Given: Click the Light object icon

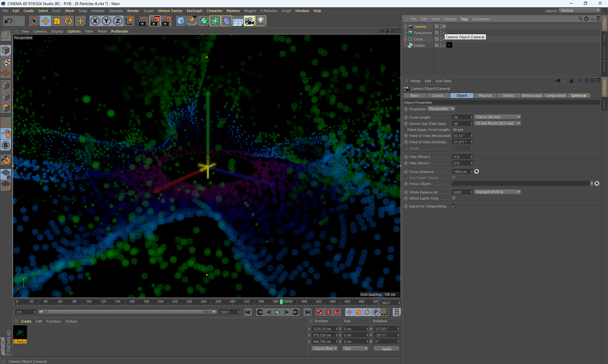Looking at the screenshot, I should pos(261,21).
